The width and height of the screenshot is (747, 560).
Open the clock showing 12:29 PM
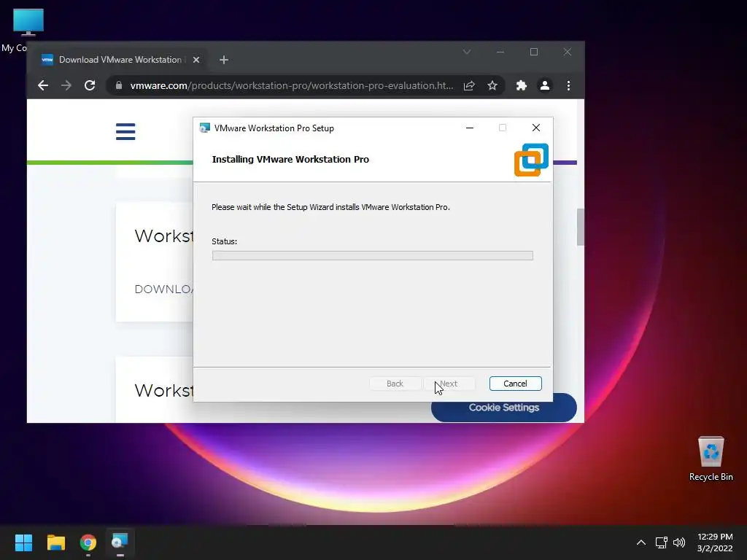pos(715,542)
